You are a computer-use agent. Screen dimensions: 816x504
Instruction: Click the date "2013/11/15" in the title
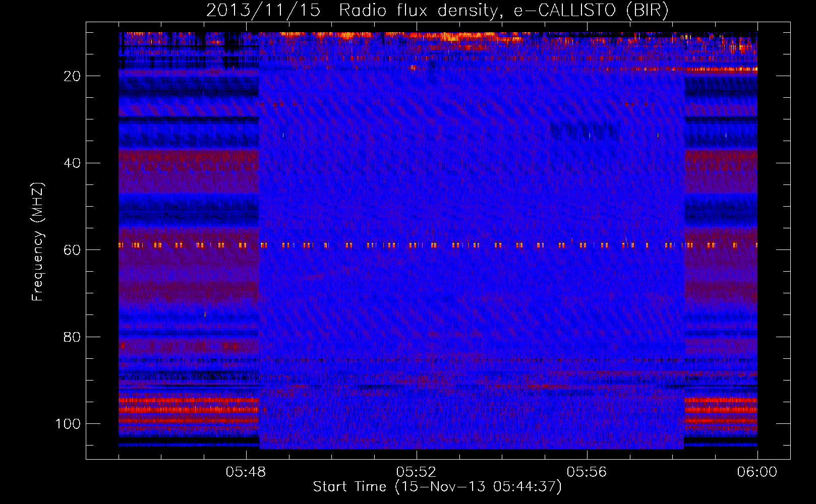point(263,11)
